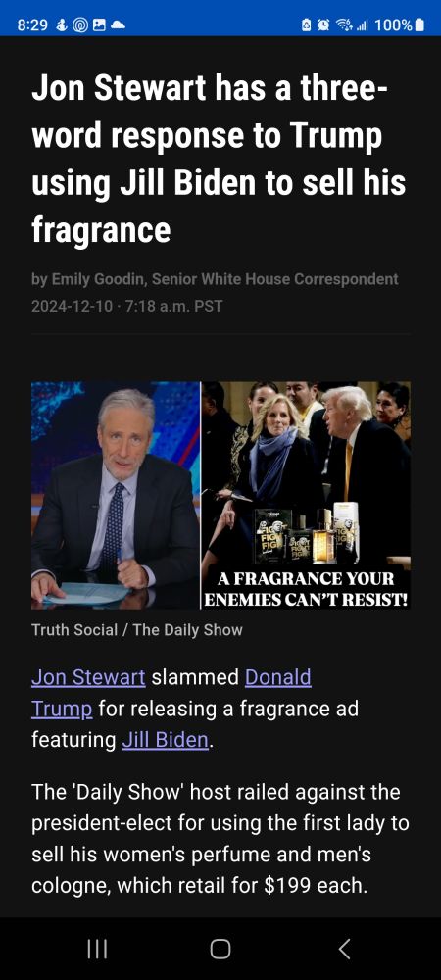Open the Donald Trump link
This screenshot has width=441, height=980.
[171, 693]
